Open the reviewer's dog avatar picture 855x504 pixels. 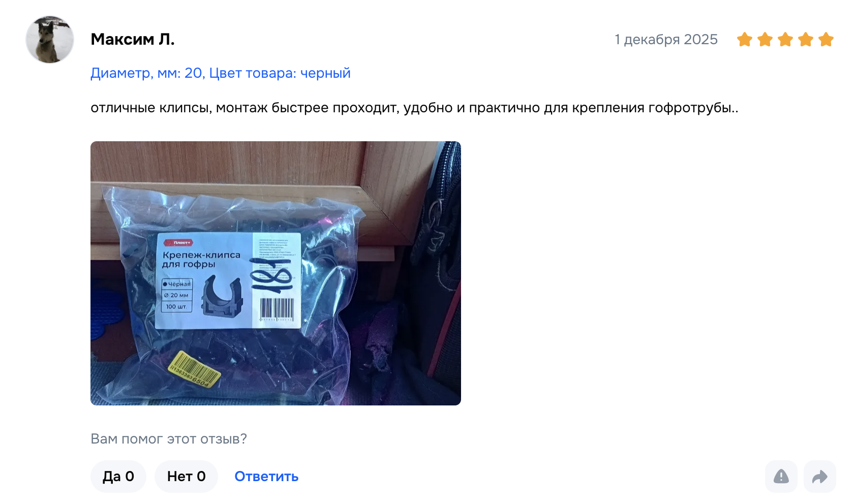(x=50, y=39)
